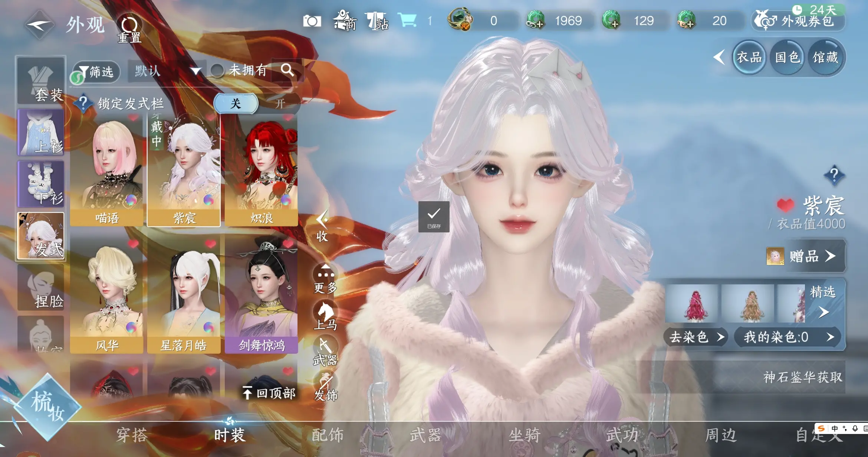Toggle favorite heart on 风华 card
The width and height of the screenshot is (868, 457).
pyautogui.click(x=133, y=244)
